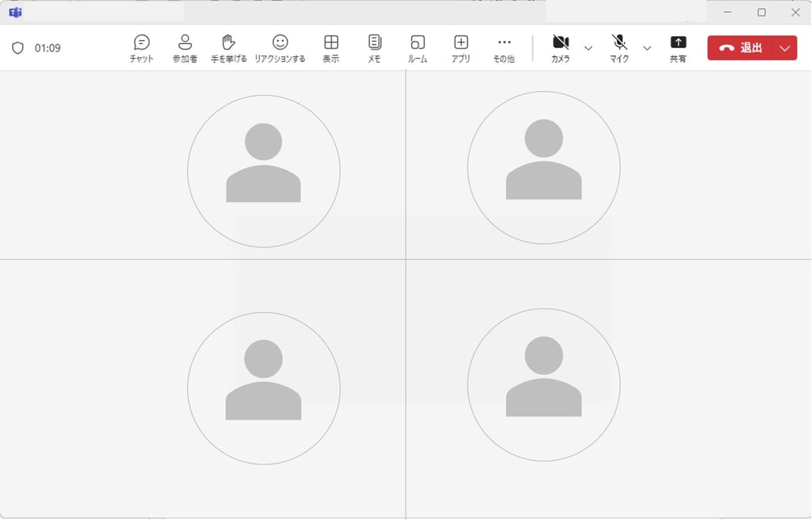The width and height of the screenshot is (812, 520).
Task: Share screen using 共有 button
Action: (678, 49)
